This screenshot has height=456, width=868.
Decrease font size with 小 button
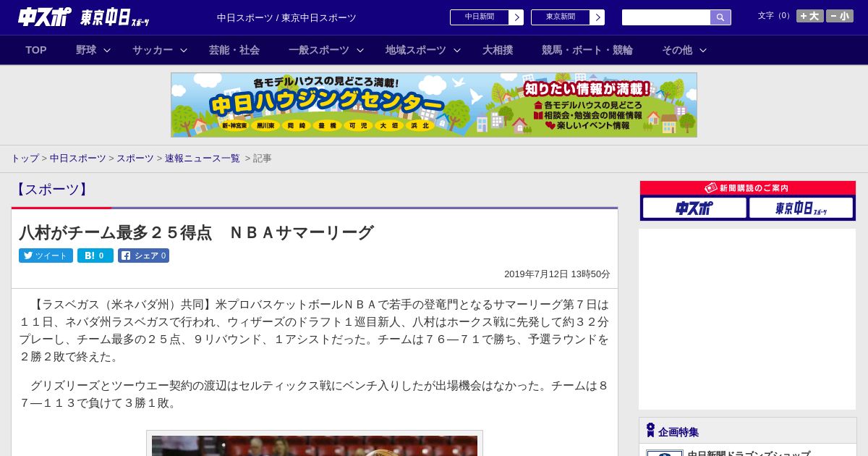pos(840,16)
